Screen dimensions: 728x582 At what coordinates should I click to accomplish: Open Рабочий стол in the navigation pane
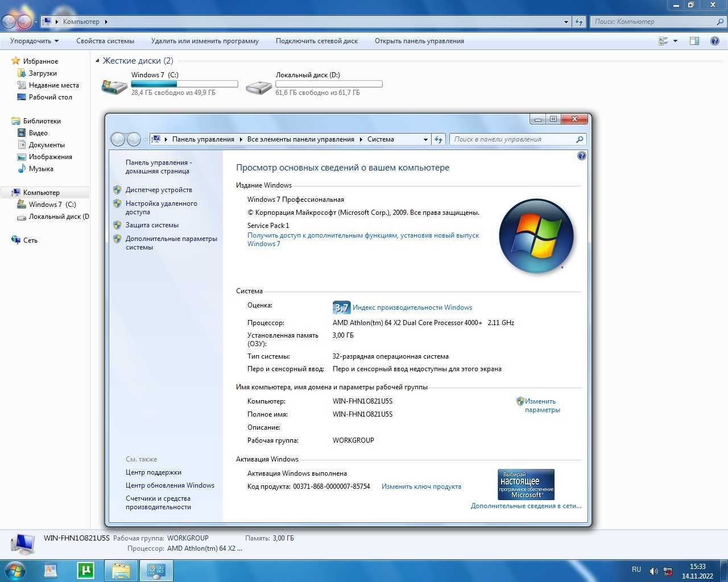(50, 97)
